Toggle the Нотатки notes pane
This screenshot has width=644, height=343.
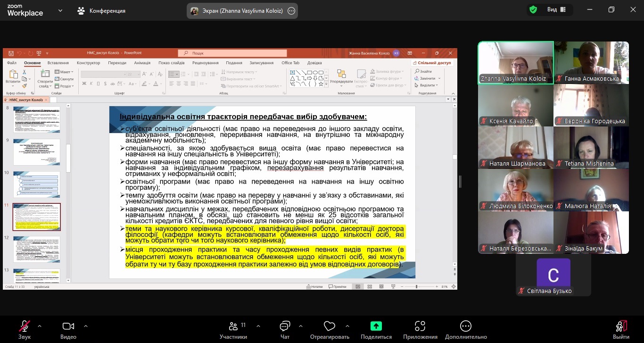point(314,286)
